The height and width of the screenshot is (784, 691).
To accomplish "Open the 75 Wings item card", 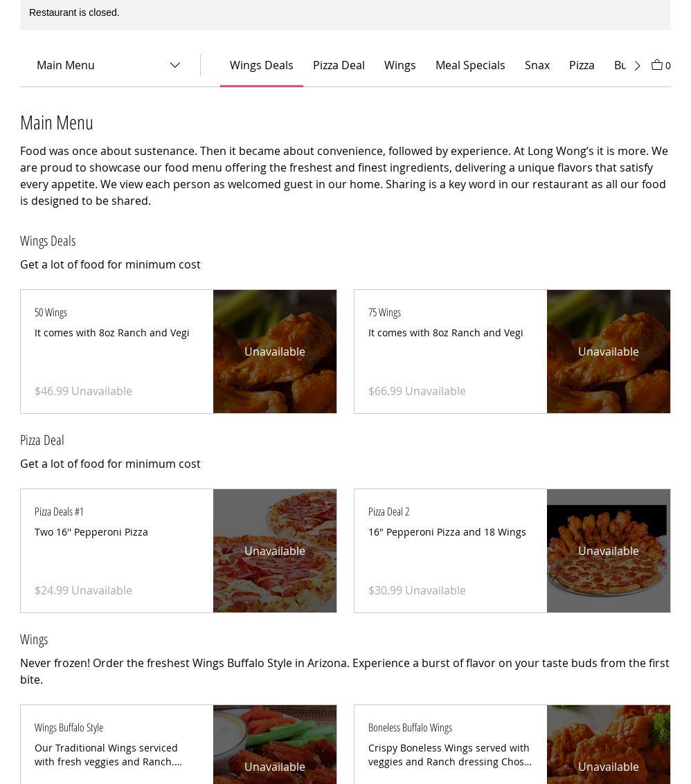I will coord(512,352).
